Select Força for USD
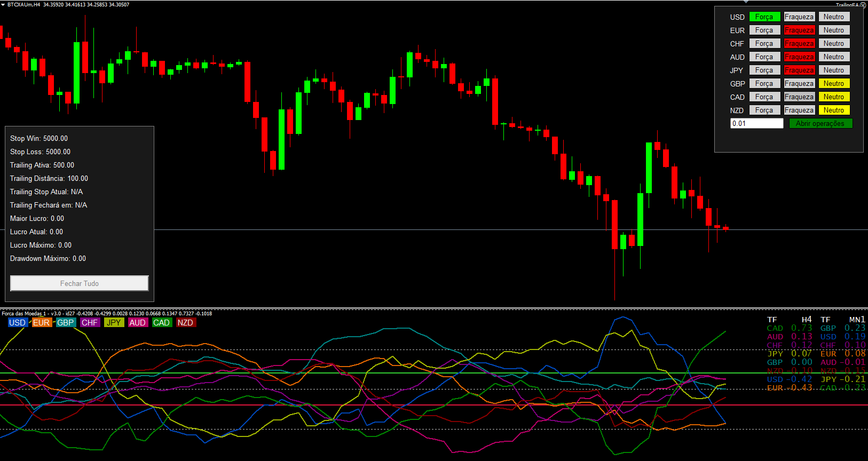The width and height of the screenshot is (868, 461). pos(764,17)
